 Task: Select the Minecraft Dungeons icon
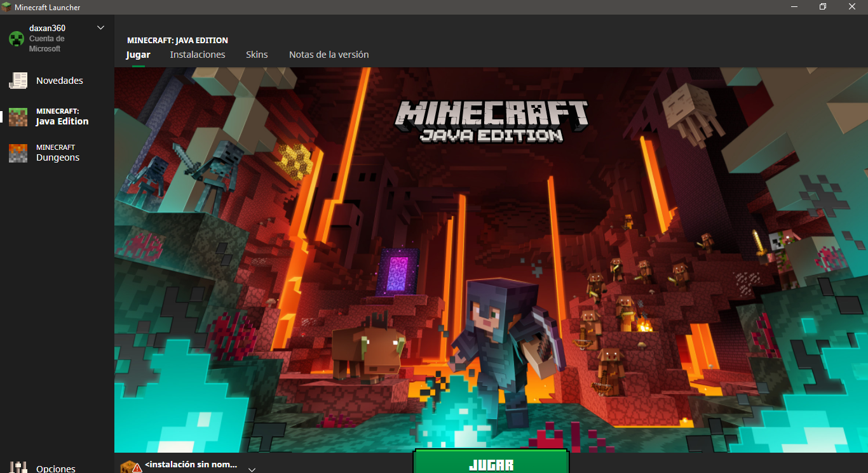click(x=18, y=153)
